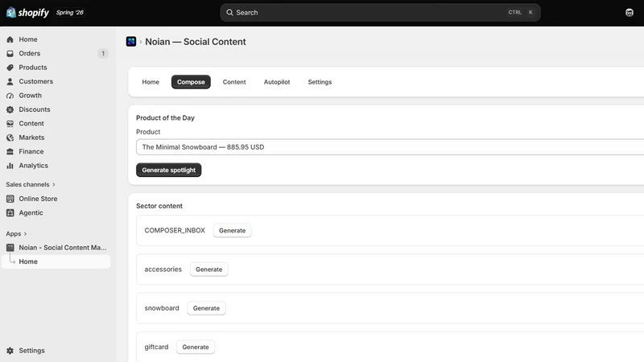644x362 pixels.
Task: Click the Settings gear icon
Action: [10, 351]
